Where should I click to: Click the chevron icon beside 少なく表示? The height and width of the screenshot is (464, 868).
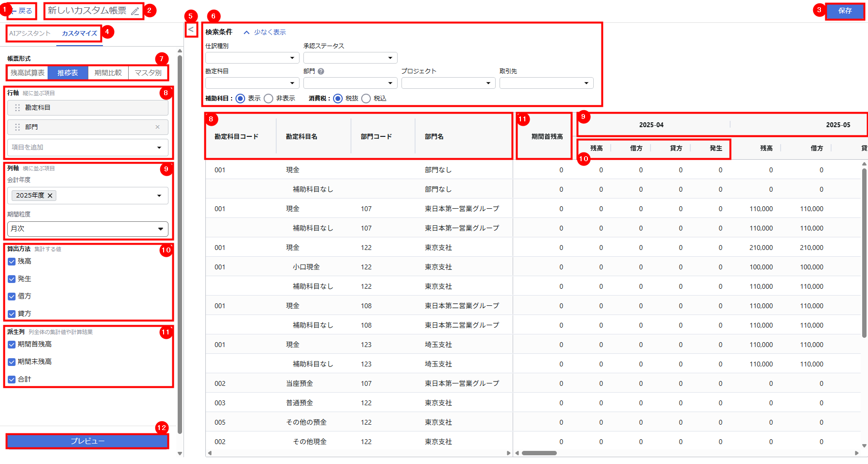click(x=247, y=33)
